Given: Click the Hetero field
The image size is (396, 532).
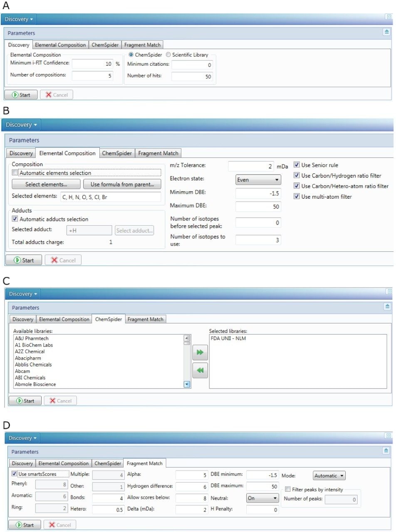Looking at the screenshot, I should tap(108, 509).
